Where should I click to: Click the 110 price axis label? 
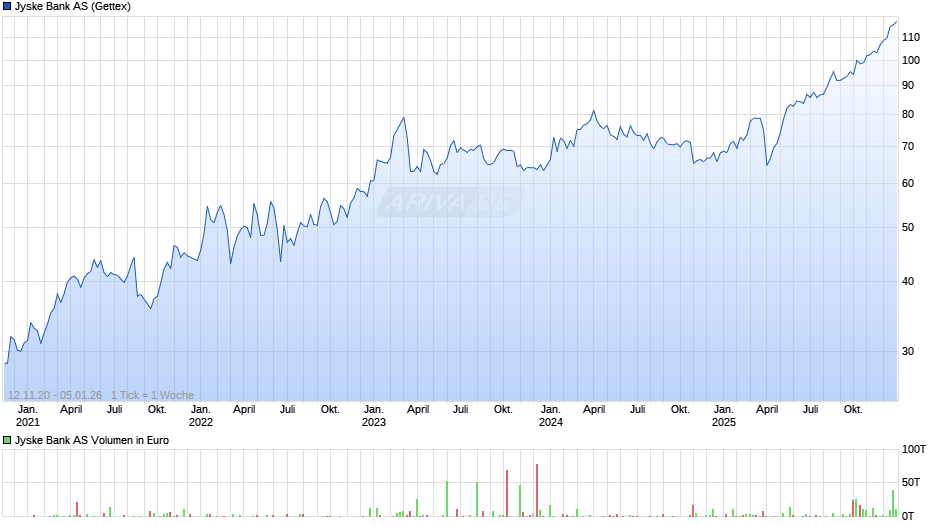(x=911, y=37)
